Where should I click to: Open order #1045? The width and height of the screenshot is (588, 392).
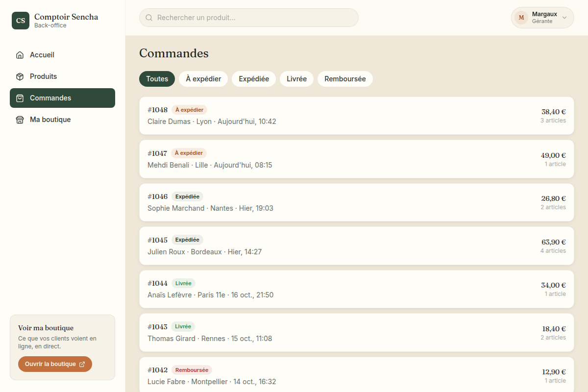point(356,245)
